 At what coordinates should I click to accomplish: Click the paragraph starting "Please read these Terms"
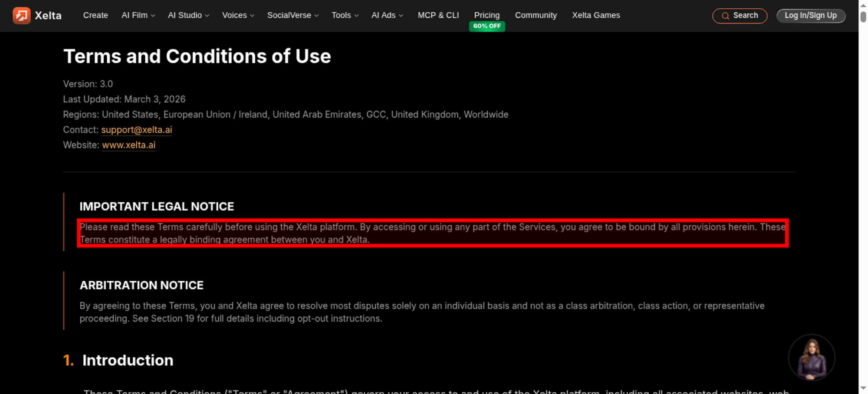pyautogui.click(x=432, y=233)
